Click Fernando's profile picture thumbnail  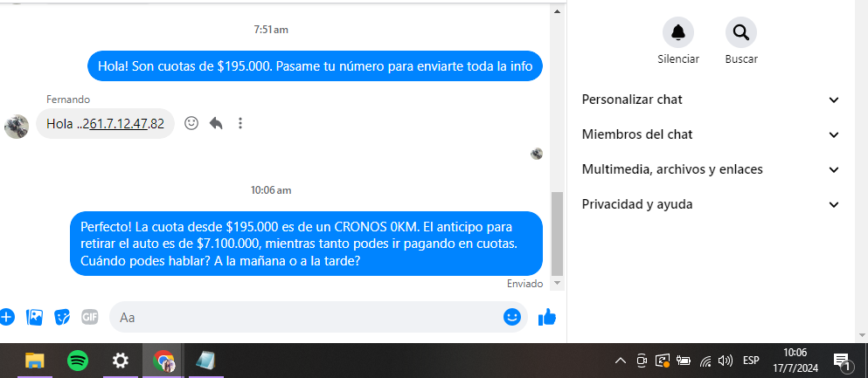point(17,127)
